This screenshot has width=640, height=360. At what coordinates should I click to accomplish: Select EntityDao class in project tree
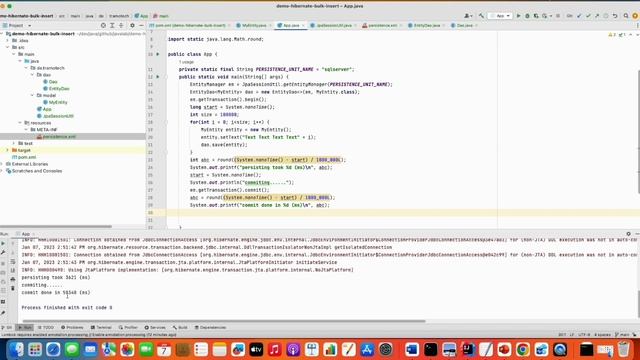[x=56, y=89]
